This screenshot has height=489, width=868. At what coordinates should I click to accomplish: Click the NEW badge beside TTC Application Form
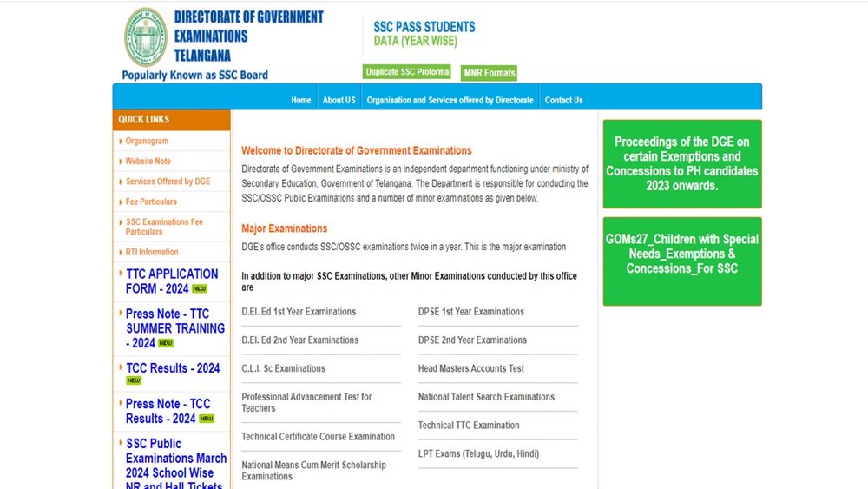point(200,288)
